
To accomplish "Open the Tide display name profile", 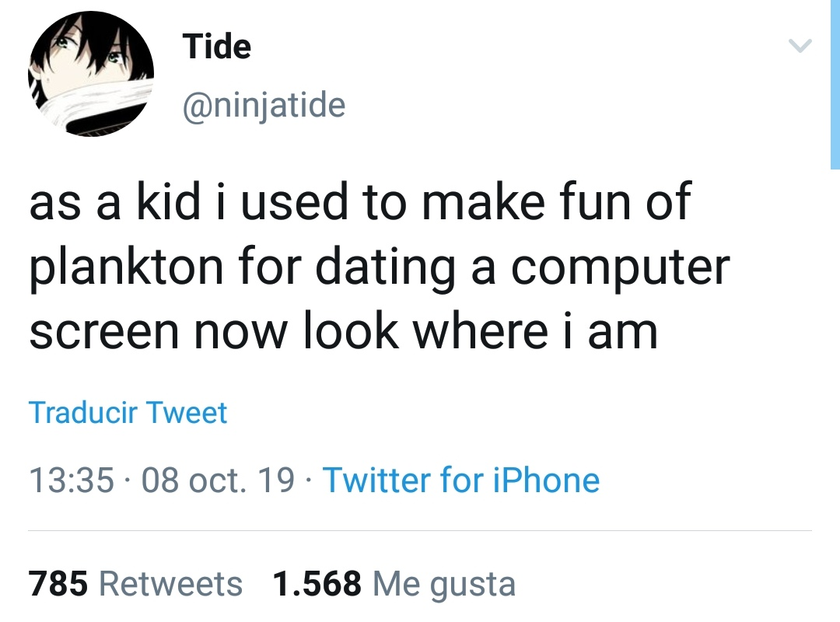I will coord(217,47).
